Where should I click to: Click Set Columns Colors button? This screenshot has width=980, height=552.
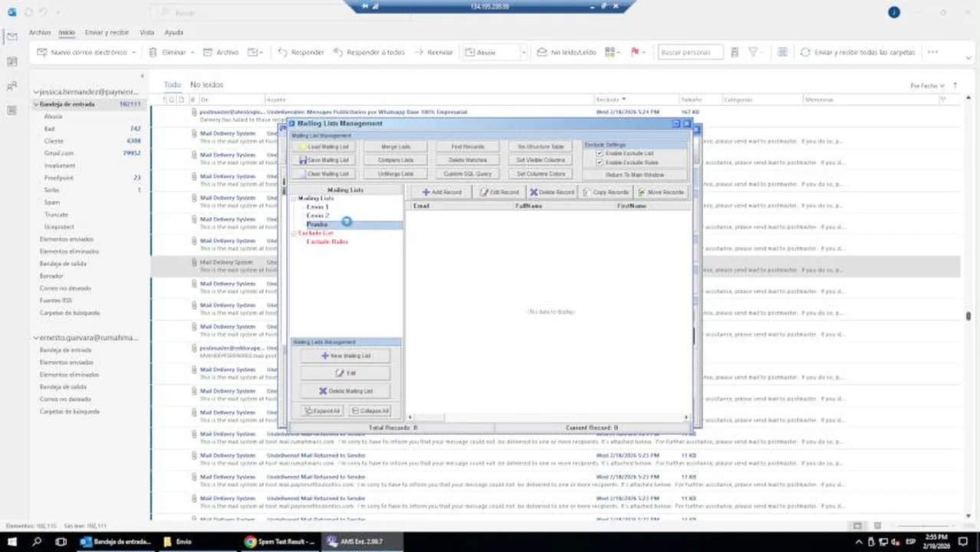(541, 174)
